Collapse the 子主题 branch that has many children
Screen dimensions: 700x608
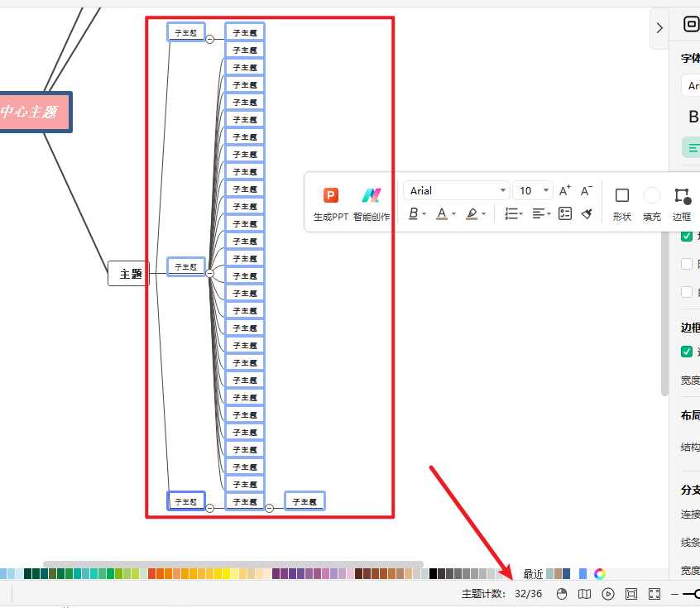tap(209, 273)
